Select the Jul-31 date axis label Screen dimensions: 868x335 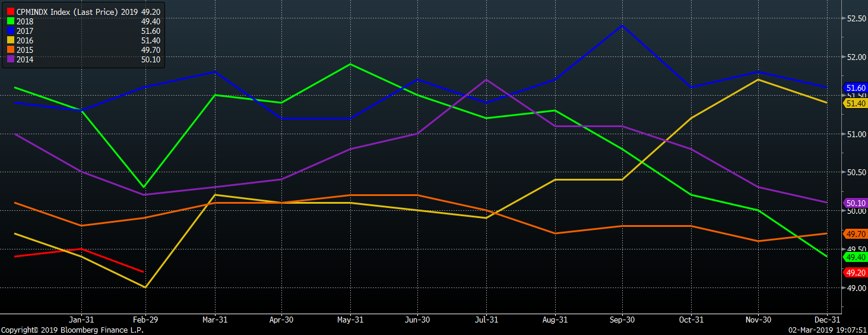click(x=486, y=320)
